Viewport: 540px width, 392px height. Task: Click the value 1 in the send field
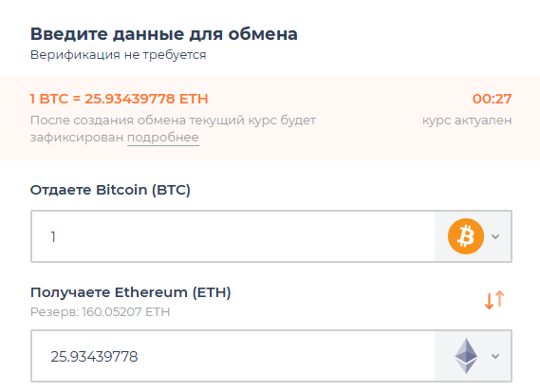[x=53, y=236]
